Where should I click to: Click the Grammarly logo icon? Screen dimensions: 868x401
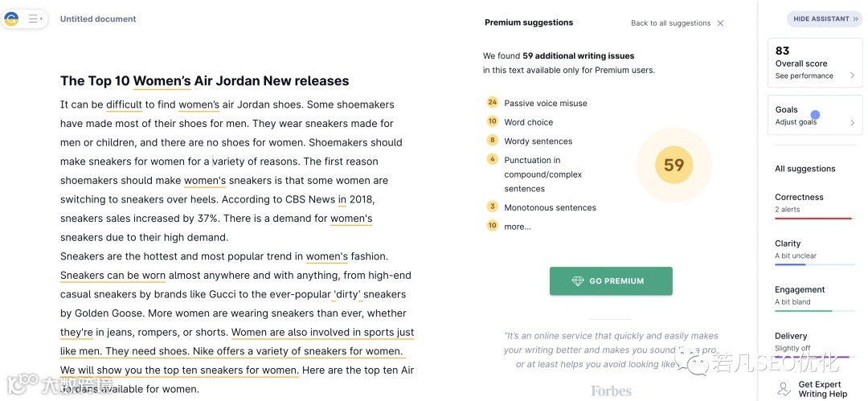tap(11, 19)
